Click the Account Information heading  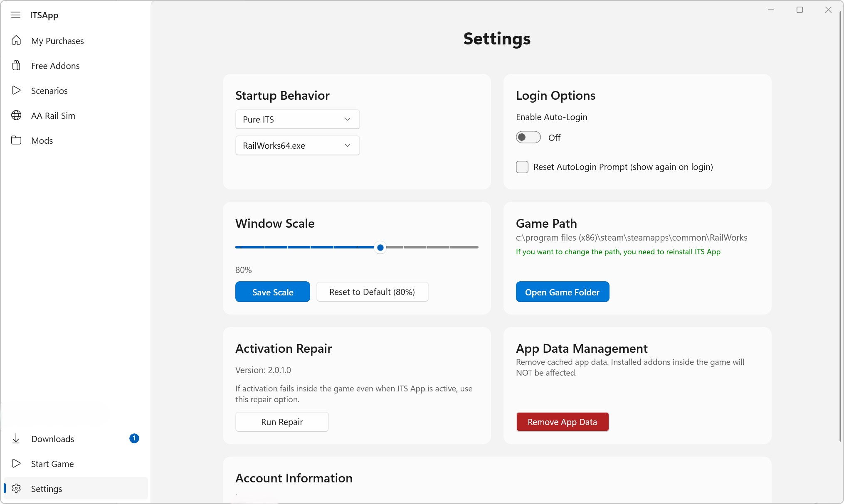(x=294, y=478)
